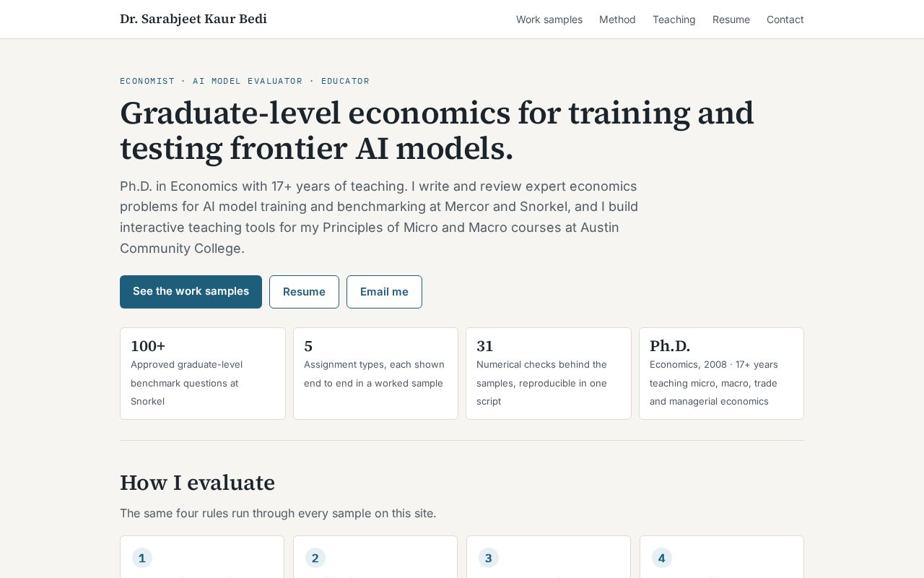Click the outlined Resume button
924x578 pixels.
(304, 292)
